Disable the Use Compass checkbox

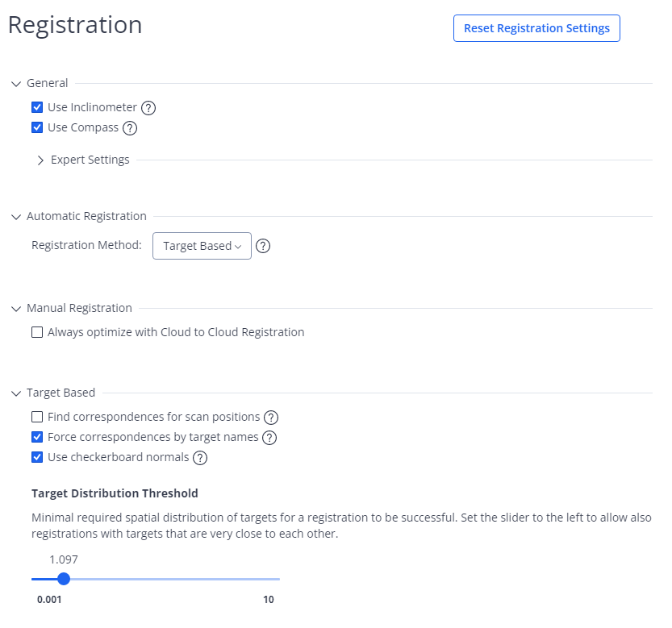point(37,127)
